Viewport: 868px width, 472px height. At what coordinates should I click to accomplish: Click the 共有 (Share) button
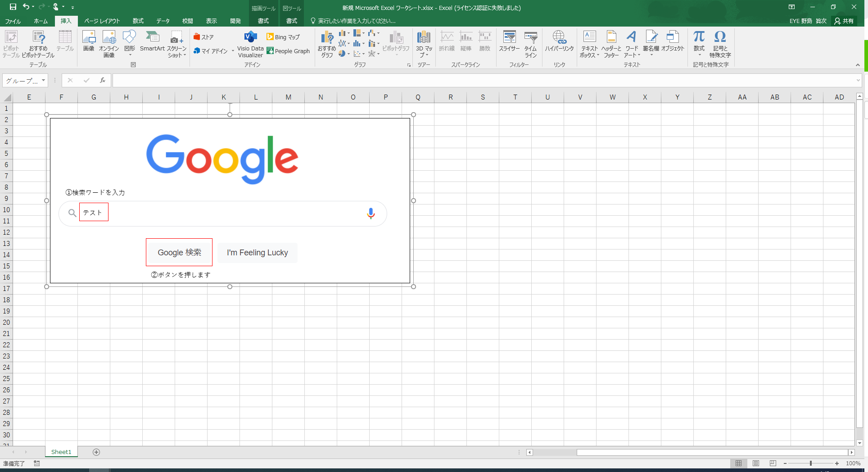[844, 21]
